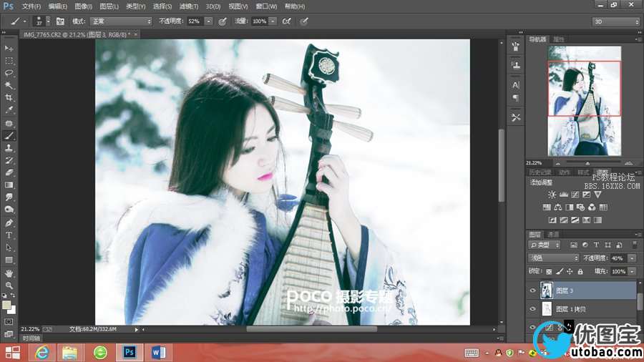Toggle lock image pixels brush icon
Screen dimensions: 644x362
point(560,271)
